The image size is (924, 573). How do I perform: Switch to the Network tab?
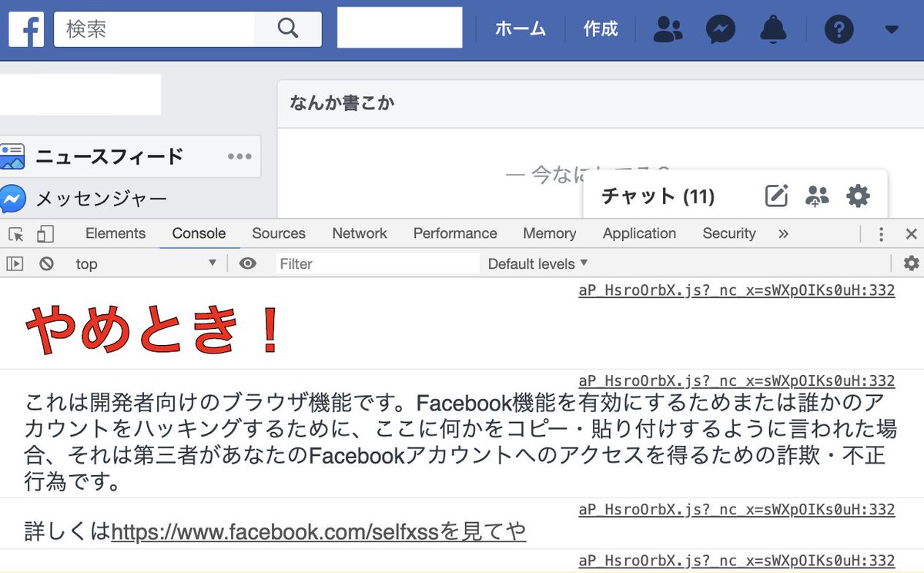(360, 233)
